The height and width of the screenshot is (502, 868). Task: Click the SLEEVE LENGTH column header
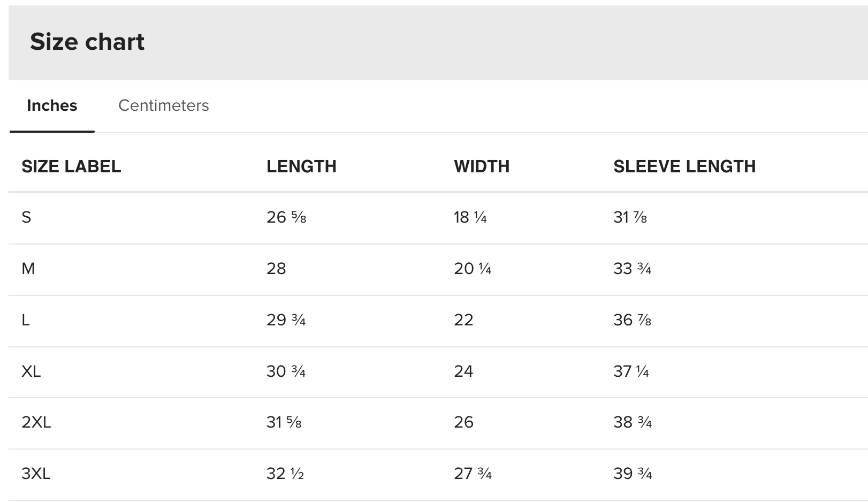pyautogui.click(x=684, y=166)
